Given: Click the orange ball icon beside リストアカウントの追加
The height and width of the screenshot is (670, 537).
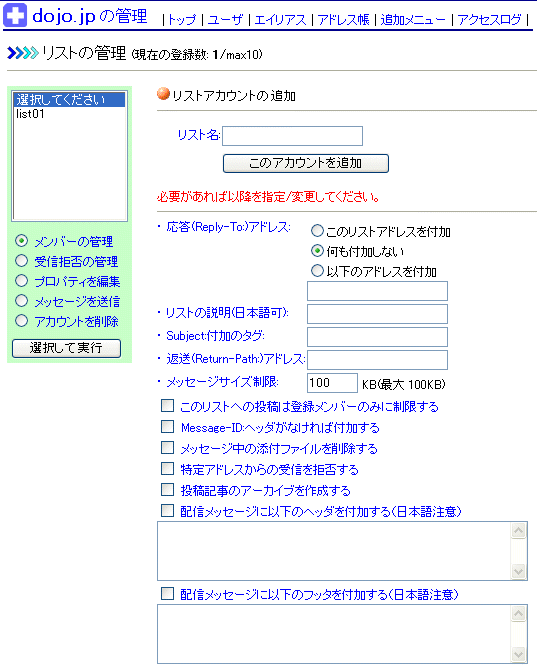Looking at the screenshot, I should (163, 94).
